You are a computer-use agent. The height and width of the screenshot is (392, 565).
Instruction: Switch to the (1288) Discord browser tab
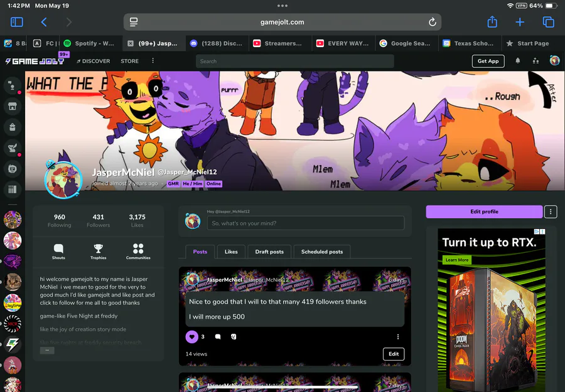[217, 43]
